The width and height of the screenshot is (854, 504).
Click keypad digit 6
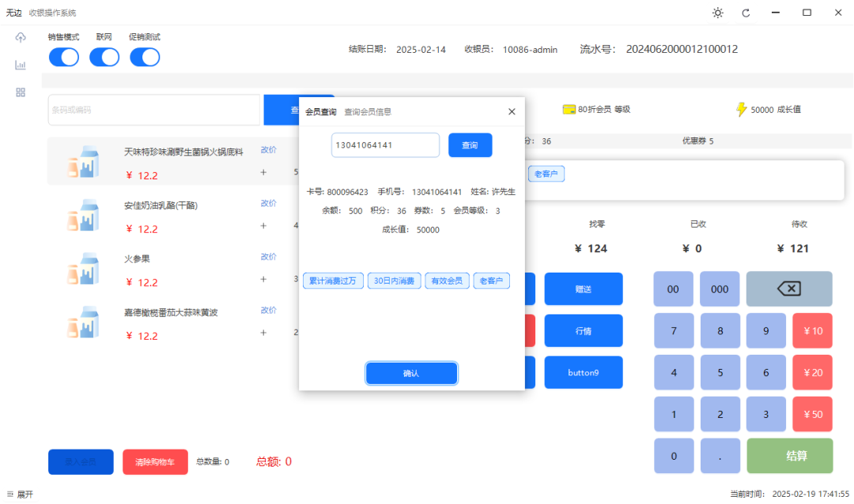tap(765, 372)
